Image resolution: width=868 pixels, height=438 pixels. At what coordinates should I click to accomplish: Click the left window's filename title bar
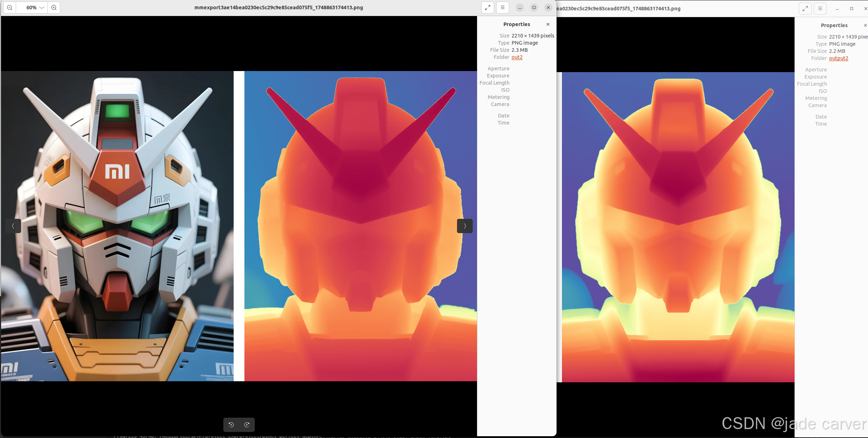tap(278, 7)
